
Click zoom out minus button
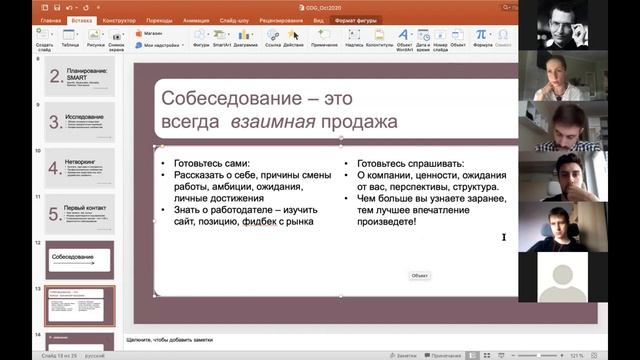(513, 356)
